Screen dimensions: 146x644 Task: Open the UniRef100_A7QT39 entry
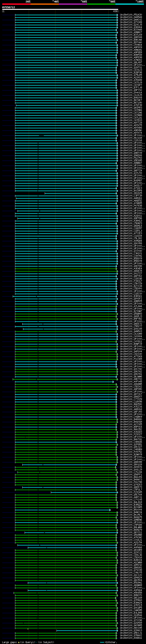tap(131, 105)
